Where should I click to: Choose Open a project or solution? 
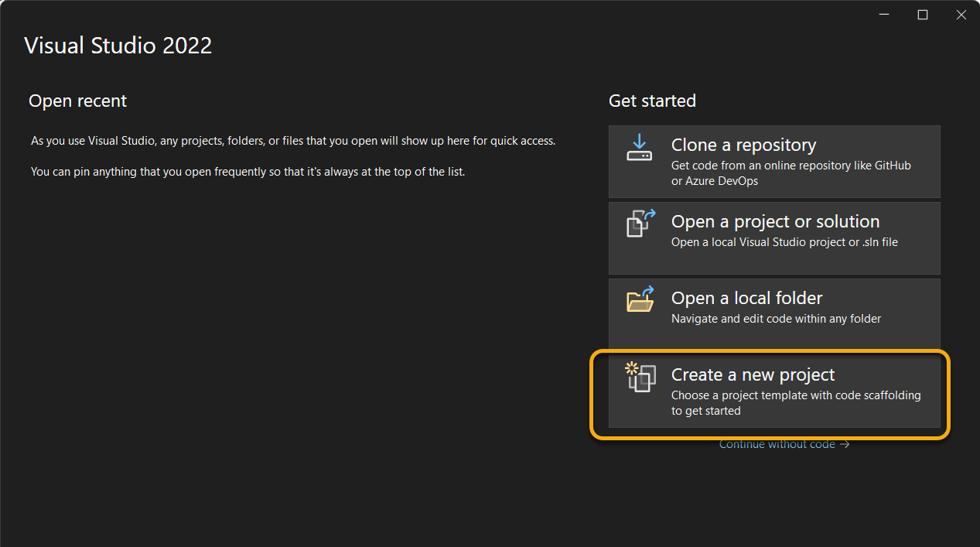[774, 238]
